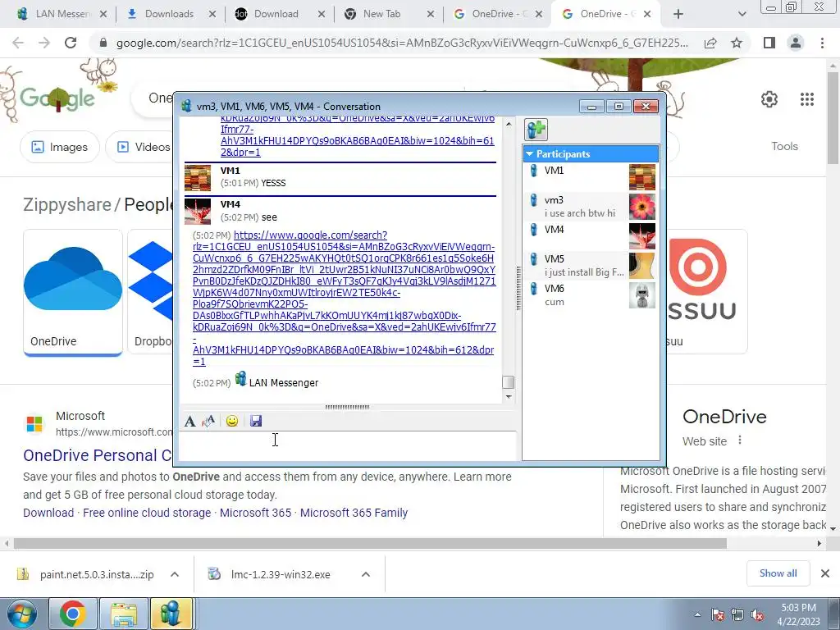Viewport: 840px width, 630px height.
Task: Click the browser back arrow
Action: click(x=18, y=43)
